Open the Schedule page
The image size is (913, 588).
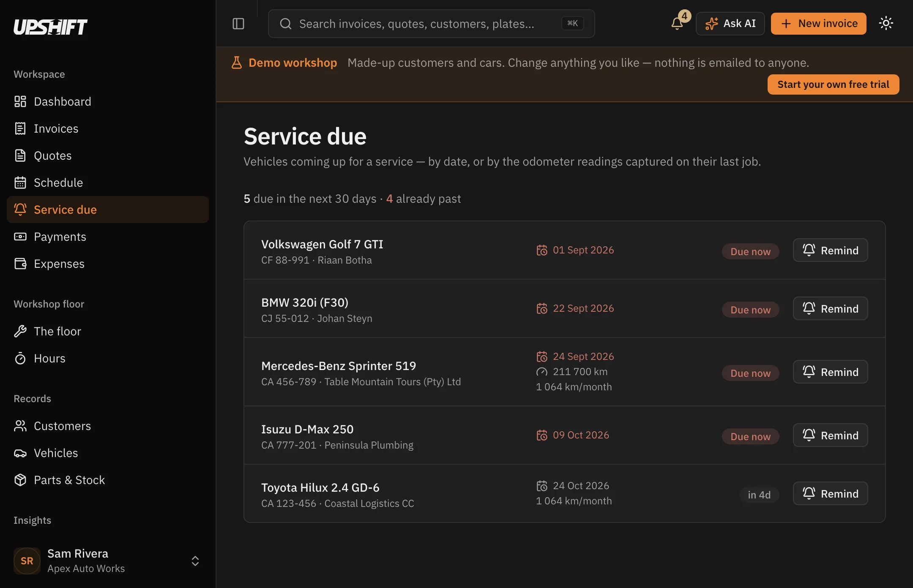click(107, 182)
